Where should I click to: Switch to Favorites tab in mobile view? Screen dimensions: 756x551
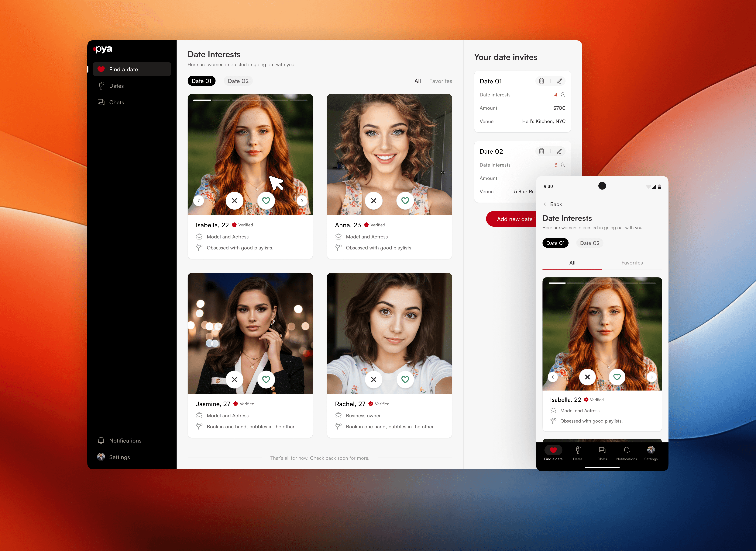632,263
